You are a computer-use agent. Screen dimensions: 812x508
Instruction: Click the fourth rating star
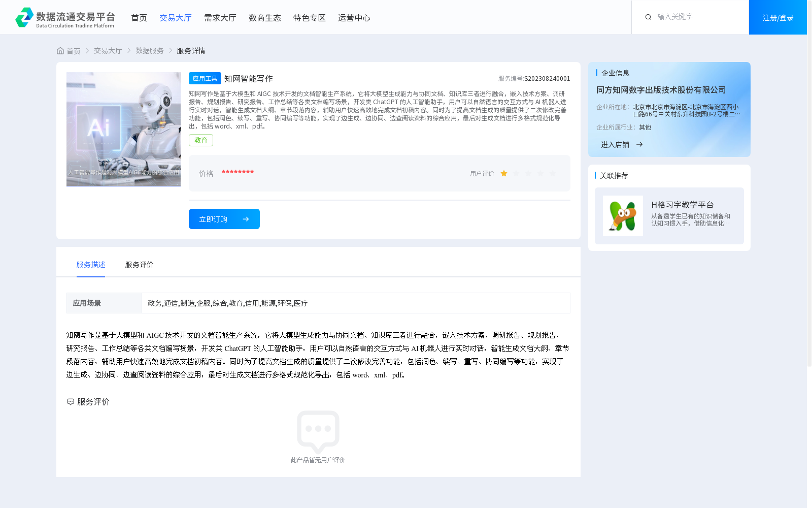[x=540, y=173]
